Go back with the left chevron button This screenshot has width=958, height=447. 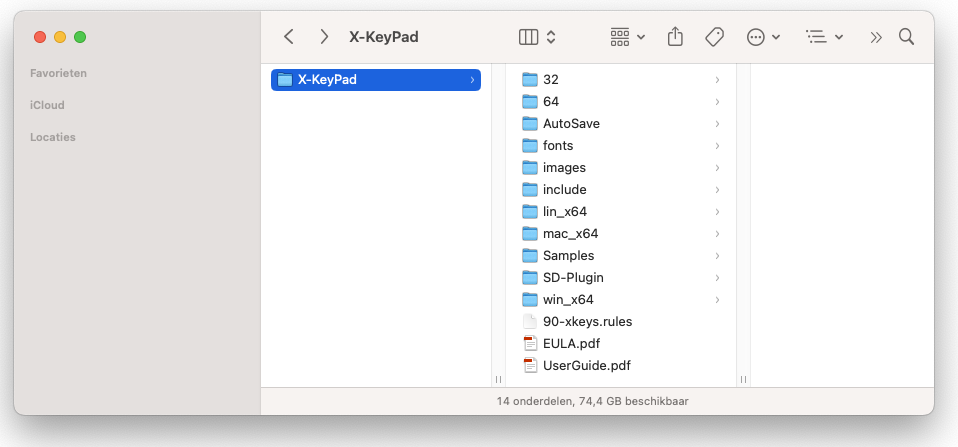289,37
